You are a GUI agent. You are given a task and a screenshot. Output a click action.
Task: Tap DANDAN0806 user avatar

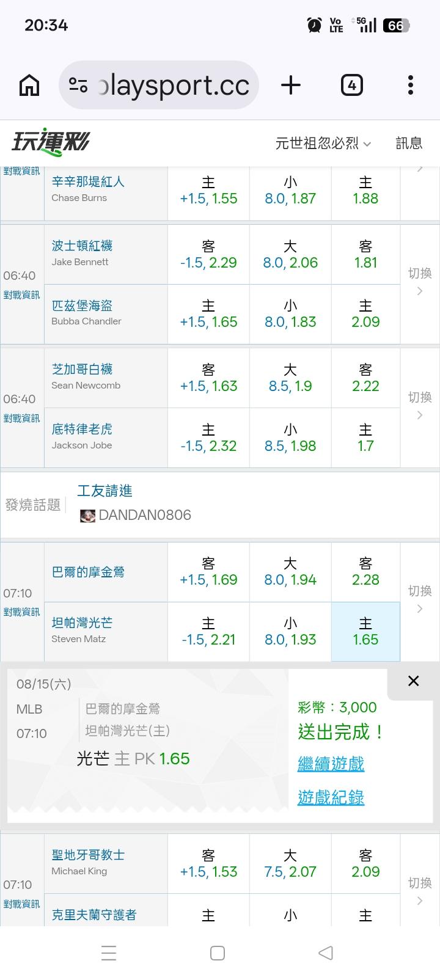tap(88, 516)
